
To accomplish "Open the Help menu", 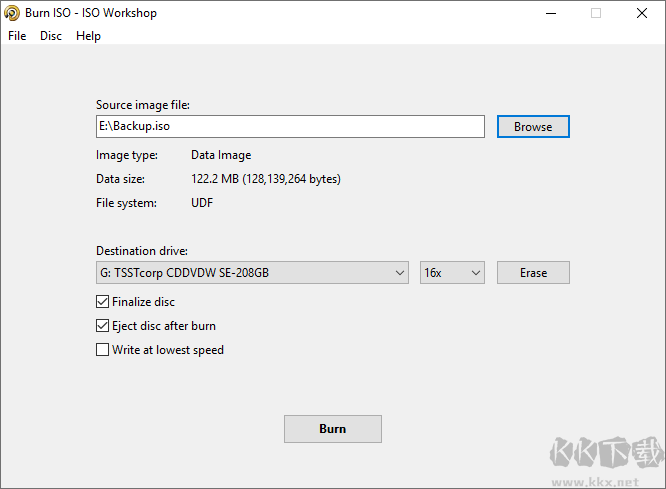I will pyautogui.click(x=88, y=36).
